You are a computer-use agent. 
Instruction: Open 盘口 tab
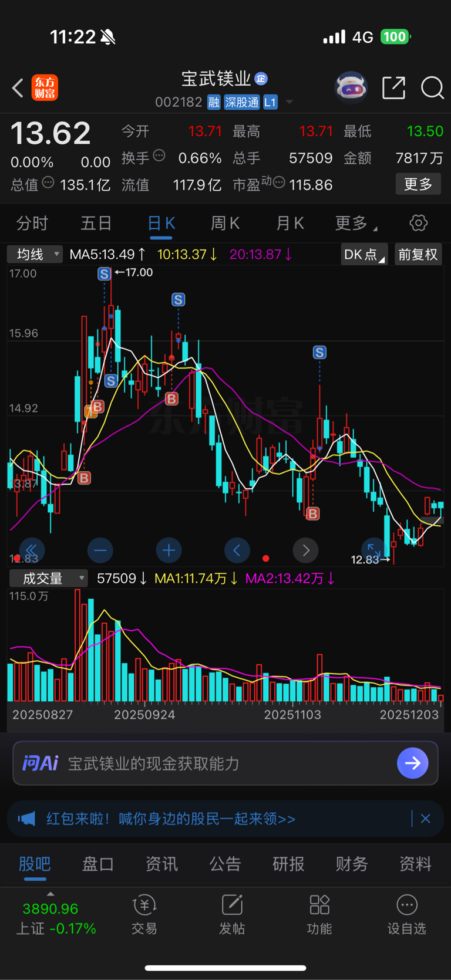click(x=98, y=864)
